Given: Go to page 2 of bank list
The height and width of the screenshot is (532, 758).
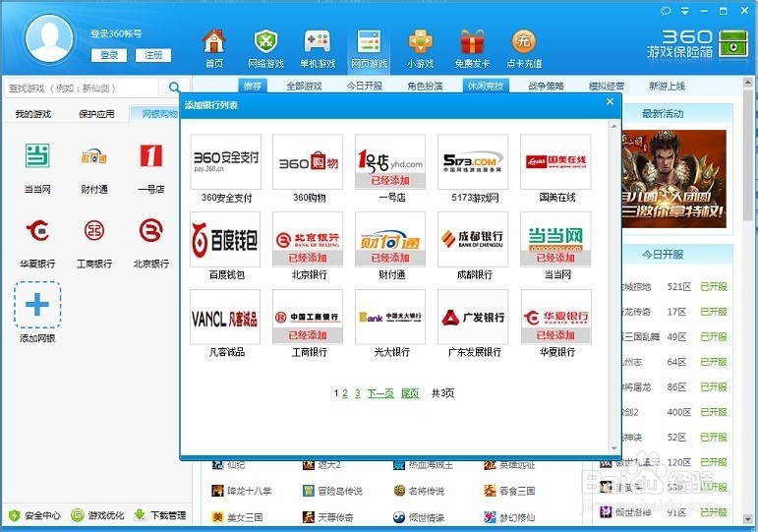Looking at the screenshot, I should (345, 393).
